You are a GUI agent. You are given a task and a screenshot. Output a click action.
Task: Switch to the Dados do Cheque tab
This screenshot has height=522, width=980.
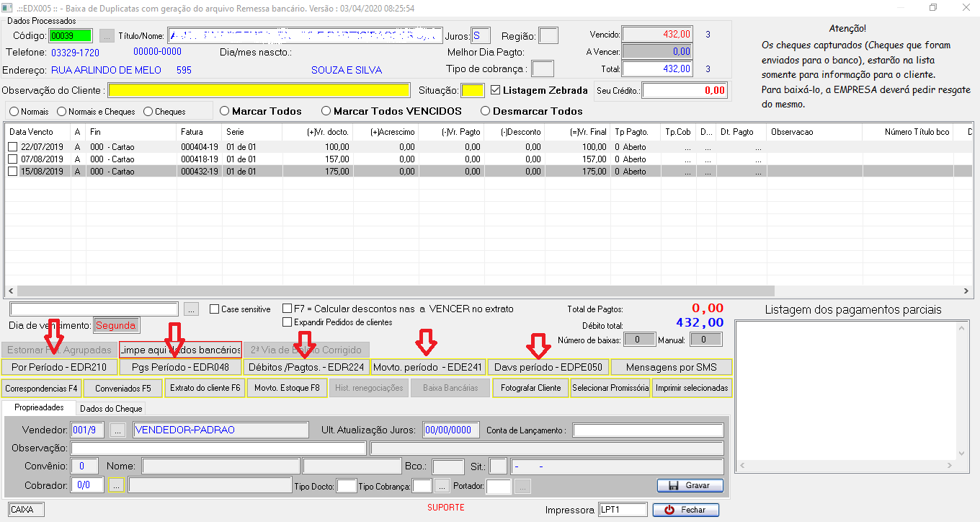[x=111, y=408]
